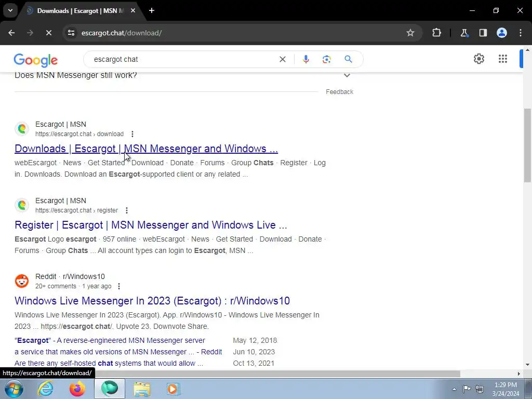Image resolution: width=532 pixels, height=399 pixels.
Task: Open the Extensions puzzle icon
Action: (x=436, y=33)
